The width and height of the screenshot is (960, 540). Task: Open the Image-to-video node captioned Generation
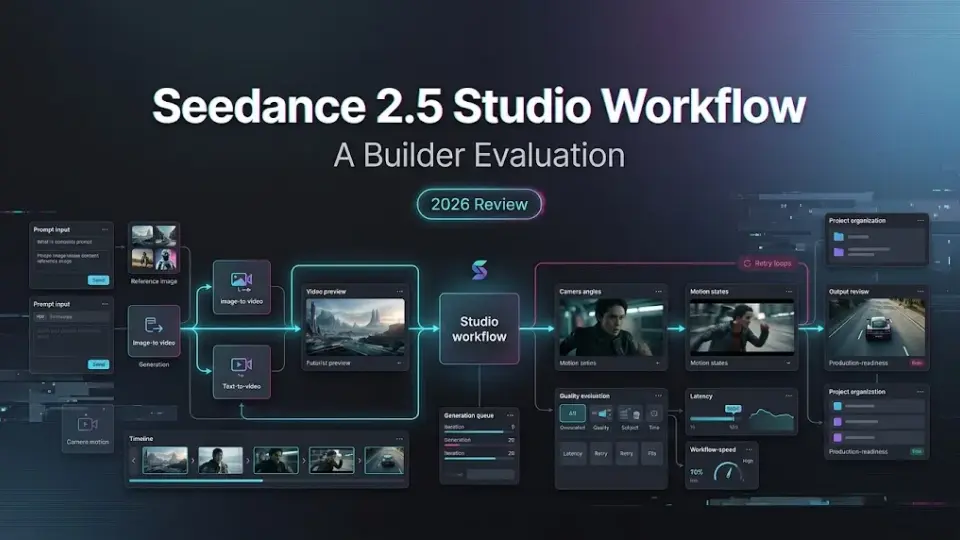click(154, 331)
